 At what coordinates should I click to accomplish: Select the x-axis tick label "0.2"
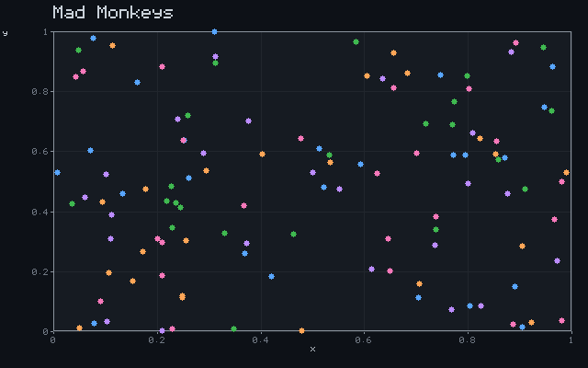[x=157, y=340]
